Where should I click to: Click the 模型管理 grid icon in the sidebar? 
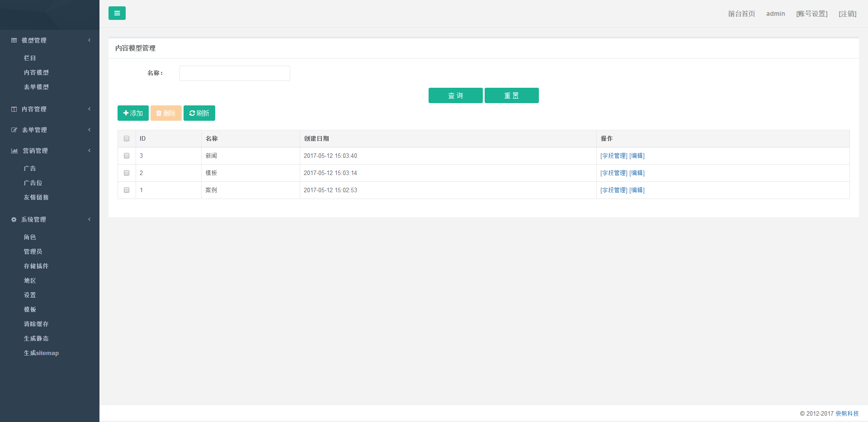[x=14, y=40]
